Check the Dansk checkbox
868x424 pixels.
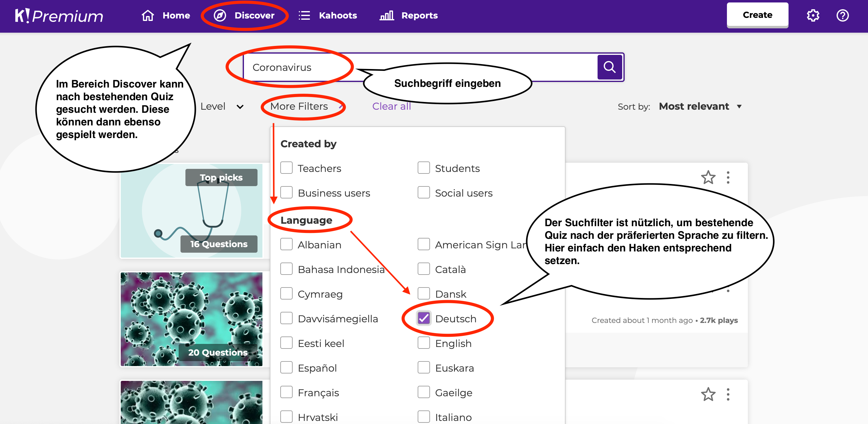pyautogui.click(x=424, y=294)
